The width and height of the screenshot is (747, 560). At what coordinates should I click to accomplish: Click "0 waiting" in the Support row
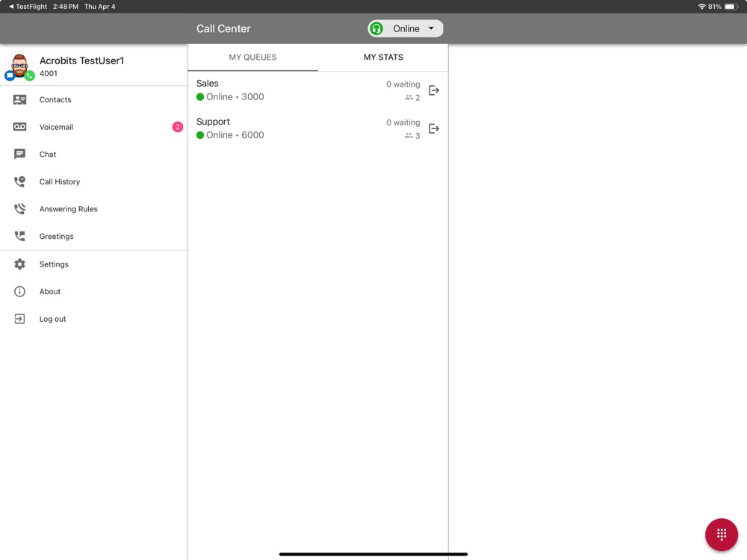[x=403, y=122]
